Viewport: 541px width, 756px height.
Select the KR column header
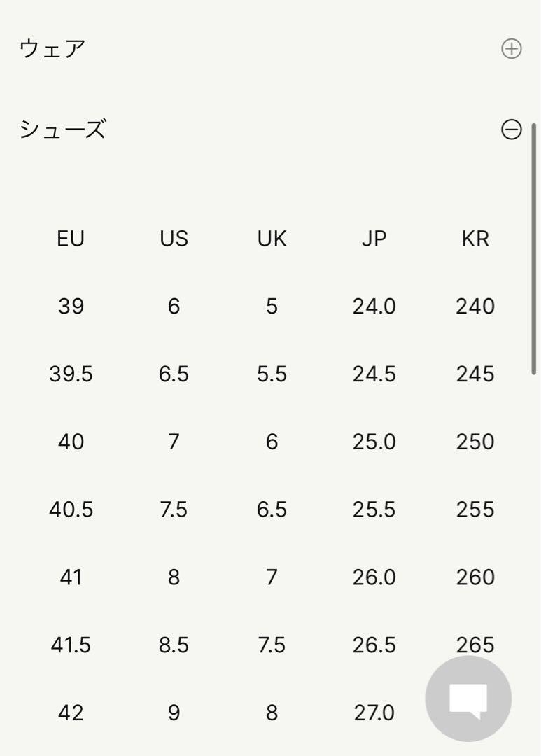tap(475, 239)
